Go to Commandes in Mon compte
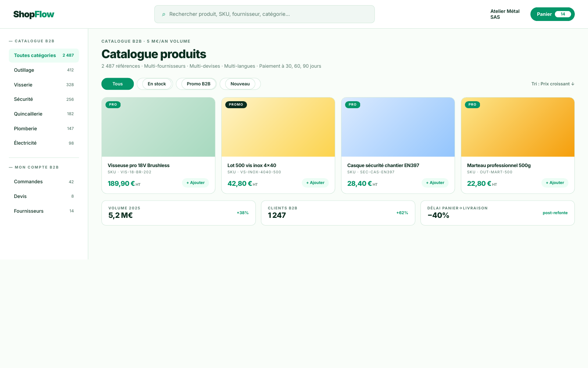This screenshot has width=588, height=368. (44, 182)
